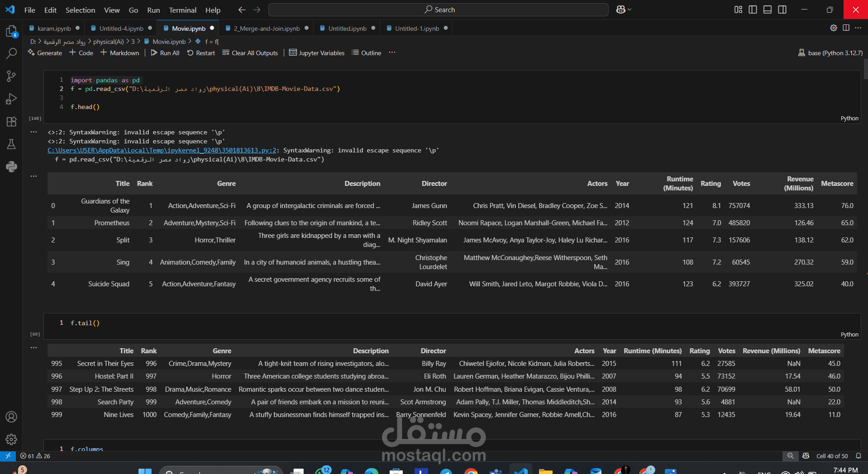Click the Copilot status icon in status bar

[x=806, y=456]
